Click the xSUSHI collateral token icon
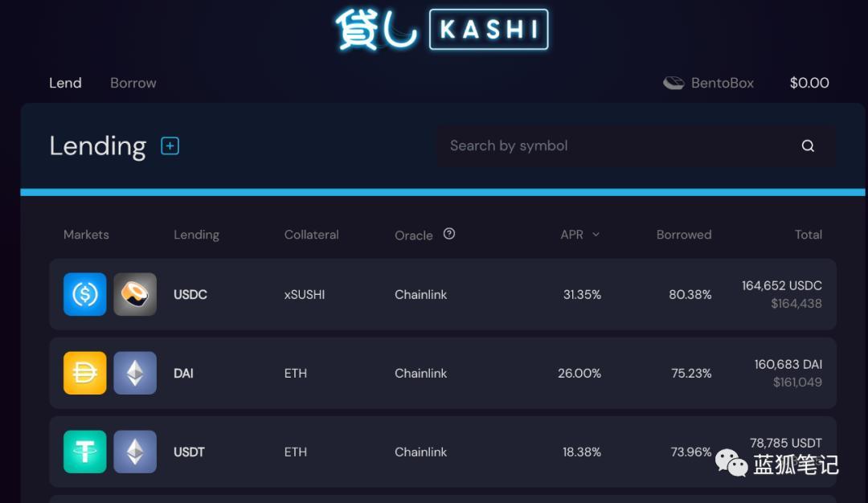The height and width of the screenshot is (503, 868). point(135,294)
